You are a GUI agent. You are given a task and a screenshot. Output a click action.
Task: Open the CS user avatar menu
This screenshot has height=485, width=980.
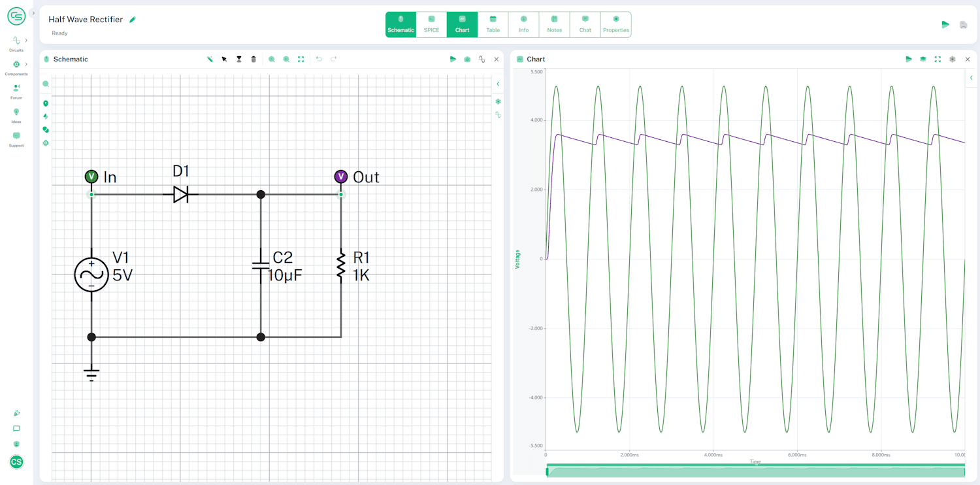(16, 462)
